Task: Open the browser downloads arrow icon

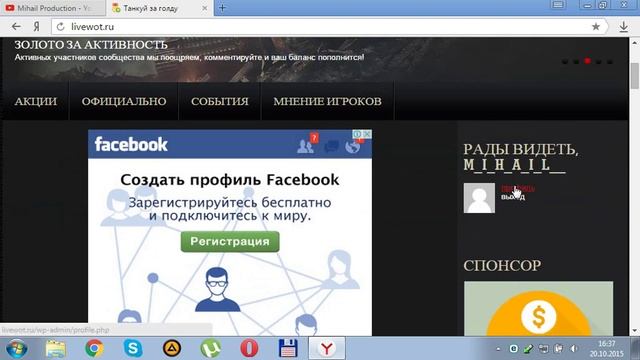Action: click(623, 27)
